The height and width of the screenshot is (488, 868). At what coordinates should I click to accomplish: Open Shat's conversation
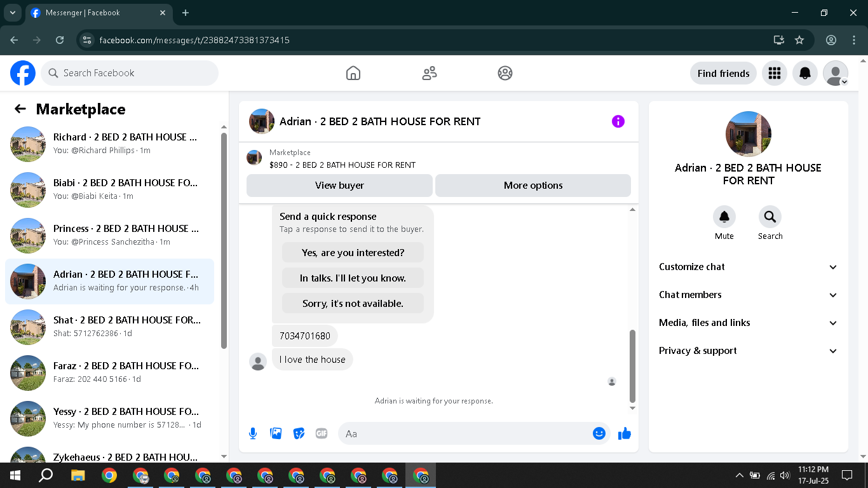click(109, 327)
